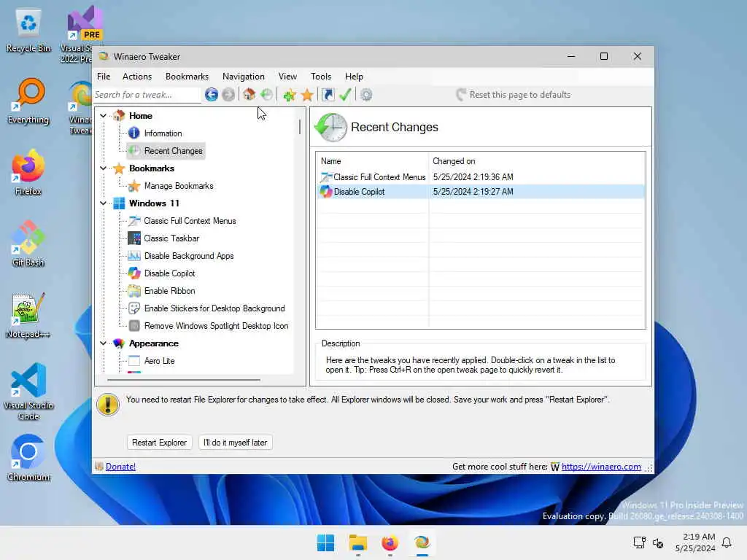Image resolution: width=747 pixels, height=560 pixels.
Task: Click the green checkmark toolbar icon
Action: click(x=345, y=94)
